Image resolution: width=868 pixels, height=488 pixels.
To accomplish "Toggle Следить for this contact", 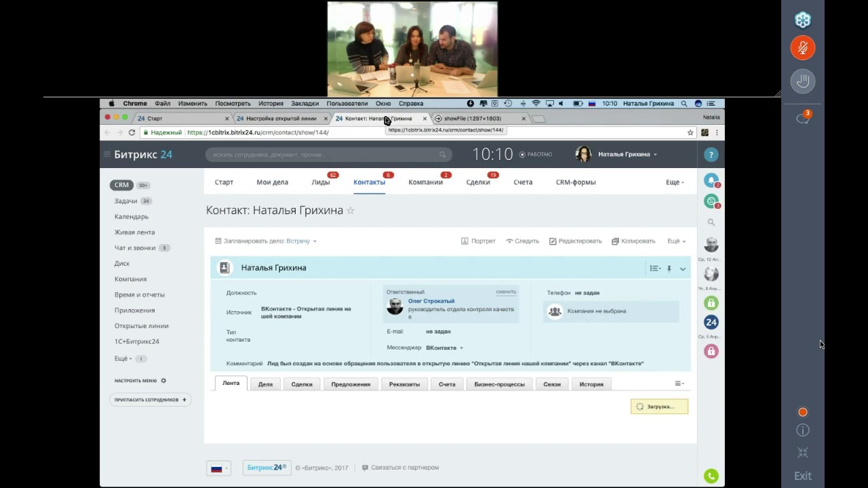I will click(522, 241).
